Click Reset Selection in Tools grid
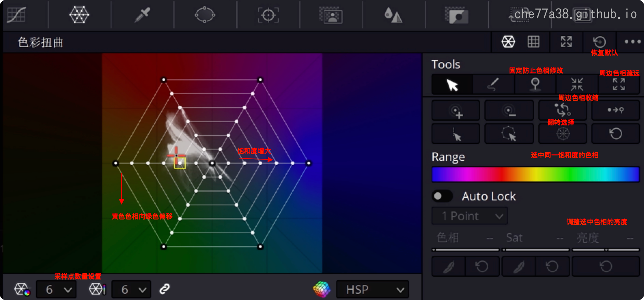 [615, 134]
